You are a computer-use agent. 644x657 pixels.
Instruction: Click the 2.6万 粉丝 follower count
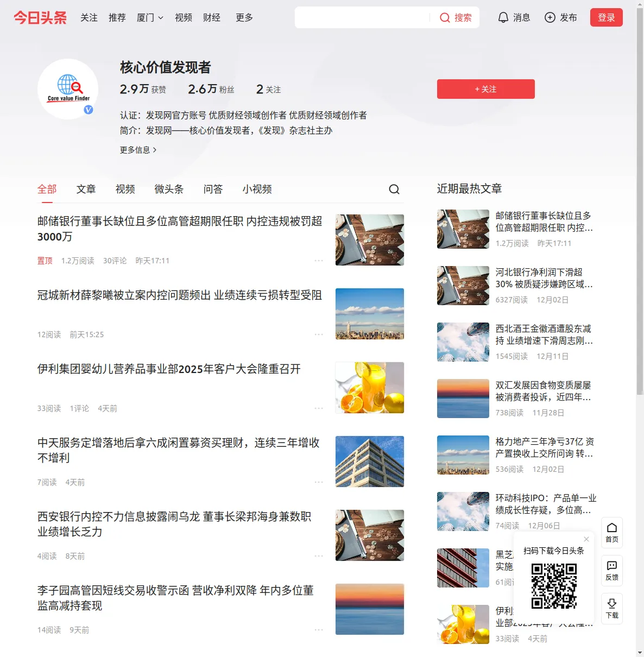point(211,89)
